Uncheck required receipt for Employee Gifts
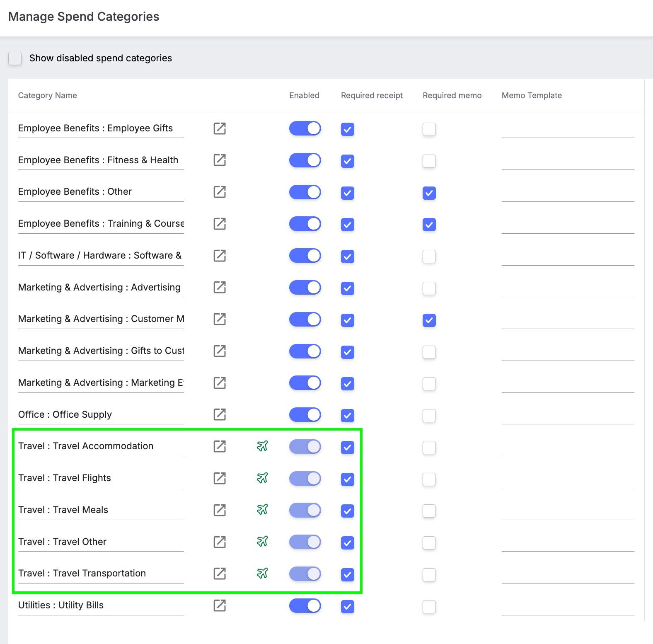653x644 pixels. (x=348, y=129)
